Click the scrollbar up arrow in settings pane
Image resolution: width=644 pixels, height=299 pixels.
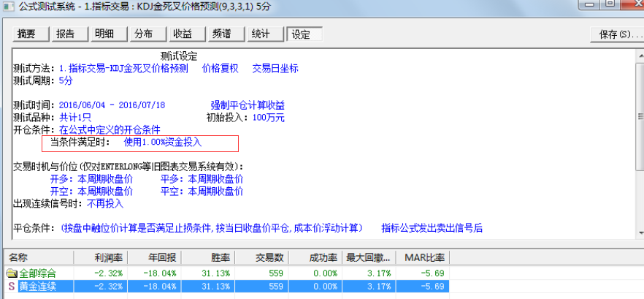point(640,54)
